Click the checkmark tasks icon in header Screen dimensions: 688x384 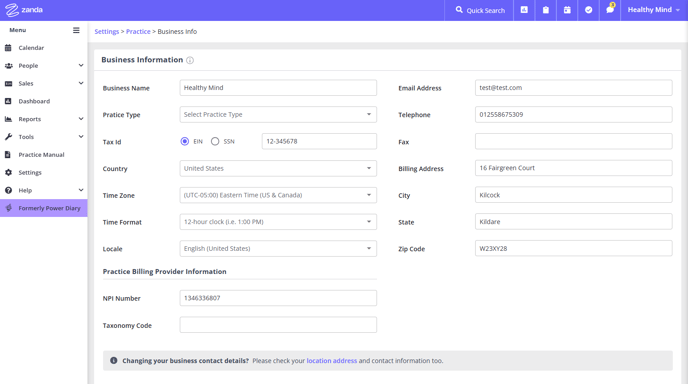click(x=588, y=10)
